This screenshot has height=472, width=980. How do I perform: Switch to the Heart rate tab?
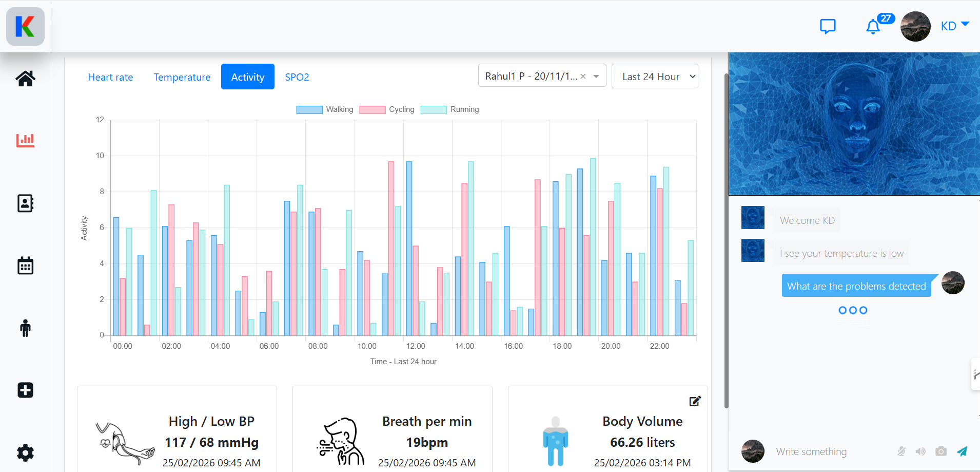coord(110,77)
